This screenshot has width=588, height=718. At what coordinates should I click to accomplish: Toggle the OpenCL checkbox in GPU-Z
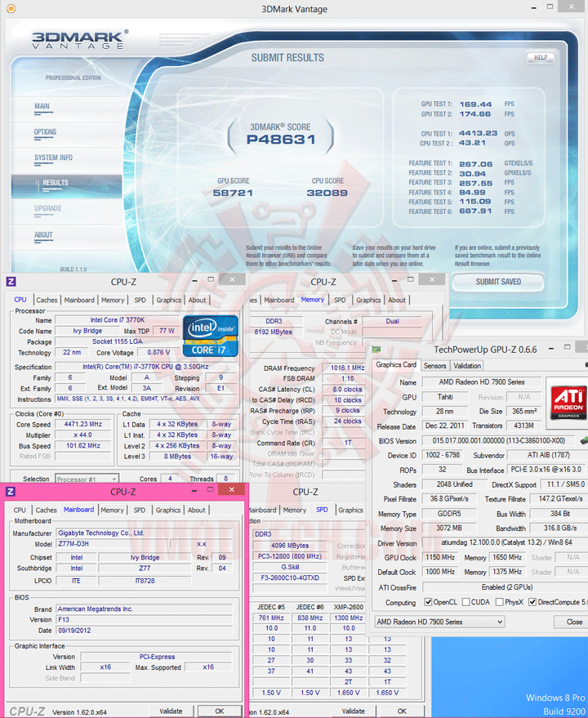pyautogui.click(x=428, y=602)
